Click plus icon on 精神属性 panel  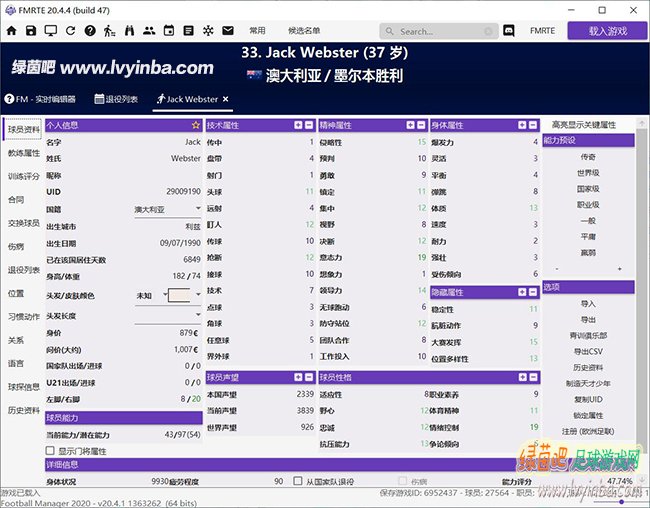click(x=410, y=125)
